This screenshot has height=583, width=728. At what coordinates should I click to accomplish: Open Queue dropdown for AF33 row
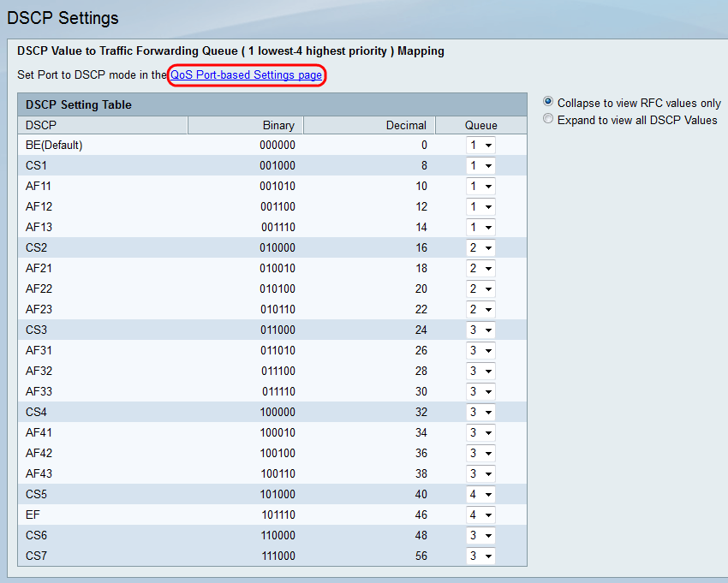480,392
